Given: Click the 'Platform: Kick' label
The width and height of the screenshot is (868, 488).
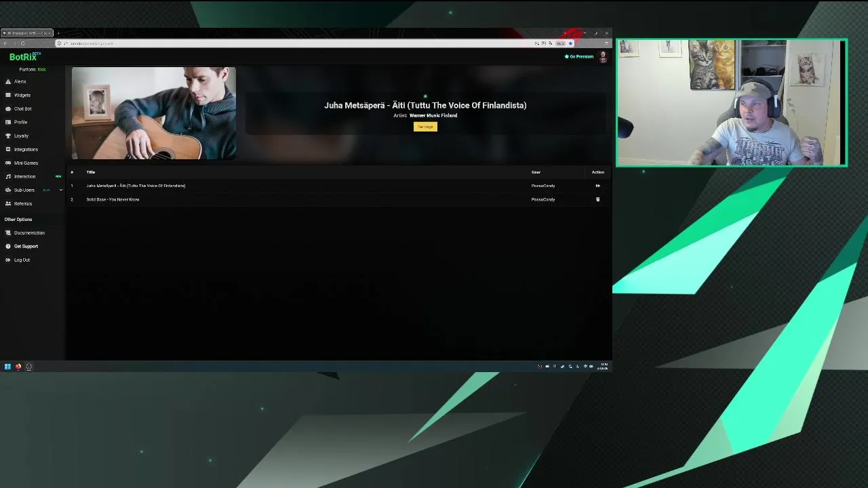Looking at the screenshot, I should (33, 69).
